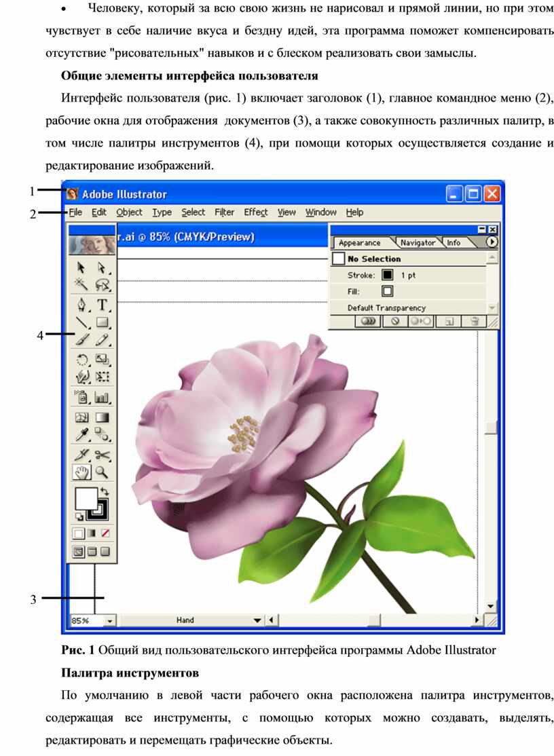Select the Free Transform tool
This screenshot has width=554, height=756.
[103, 377]
